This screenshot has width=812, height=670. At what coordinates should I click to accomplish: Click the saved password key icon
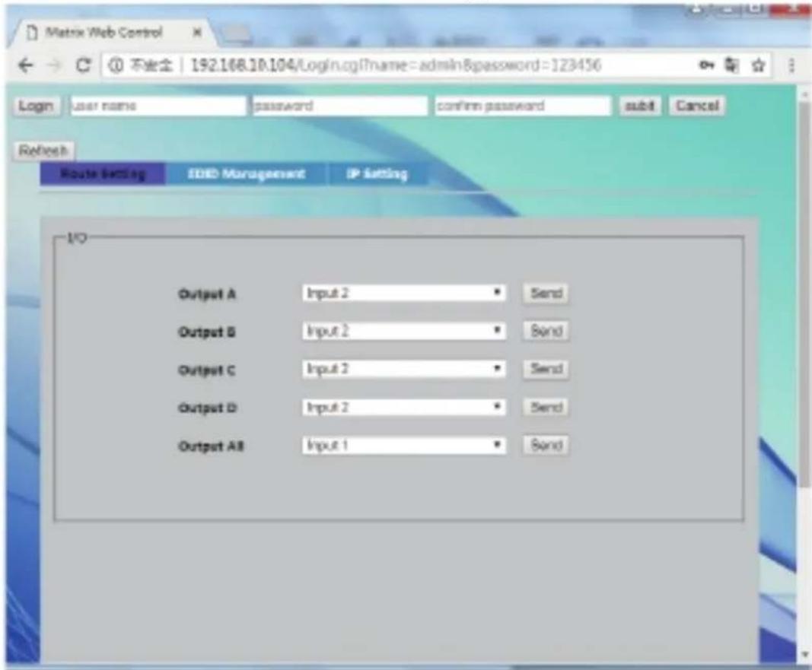click(706, 65)
